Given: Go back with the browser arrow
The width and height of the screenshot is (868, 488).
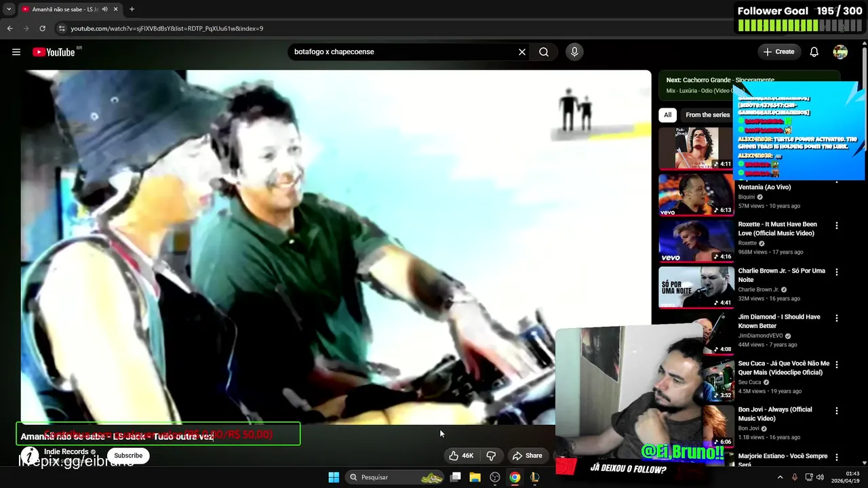Looking at the screenshot, I should (x=9, y=28).
